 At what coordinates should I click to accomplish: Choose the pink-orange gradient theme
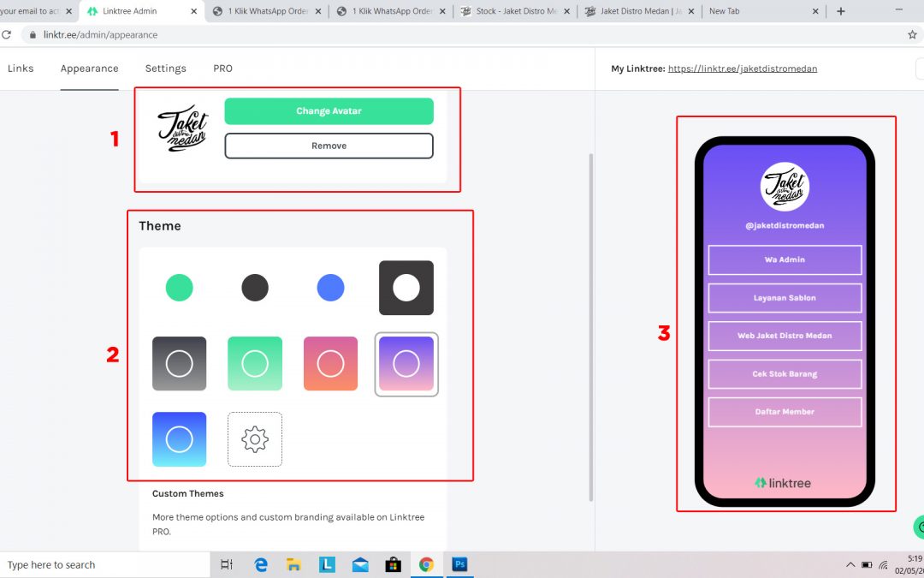pos(330,363)
